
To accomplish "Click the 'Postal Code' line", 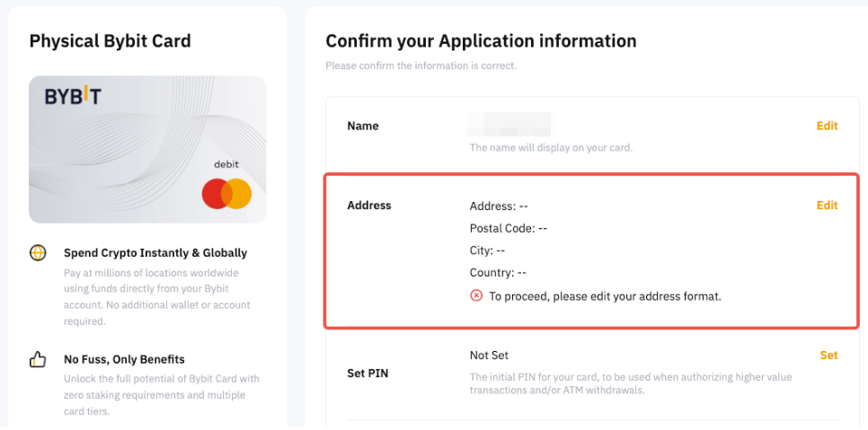I will click(509, 228).
